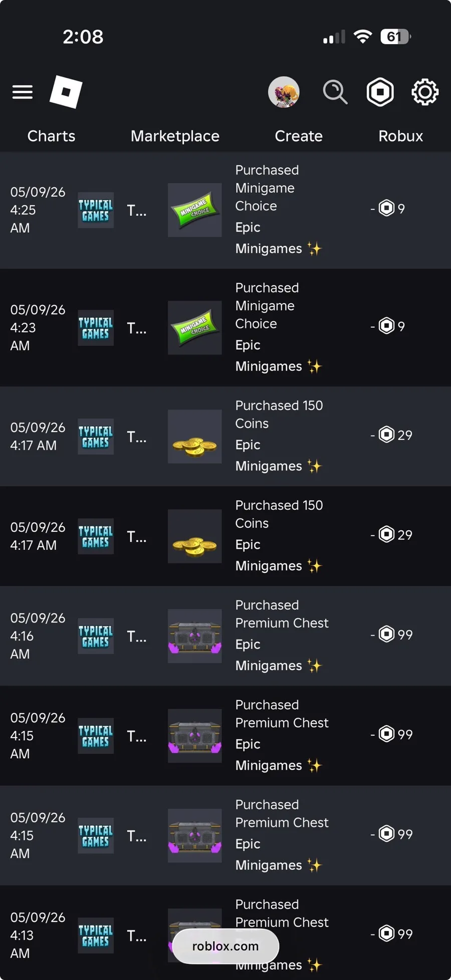
Task: Open settings gear icon
Action: click(425, 92)
